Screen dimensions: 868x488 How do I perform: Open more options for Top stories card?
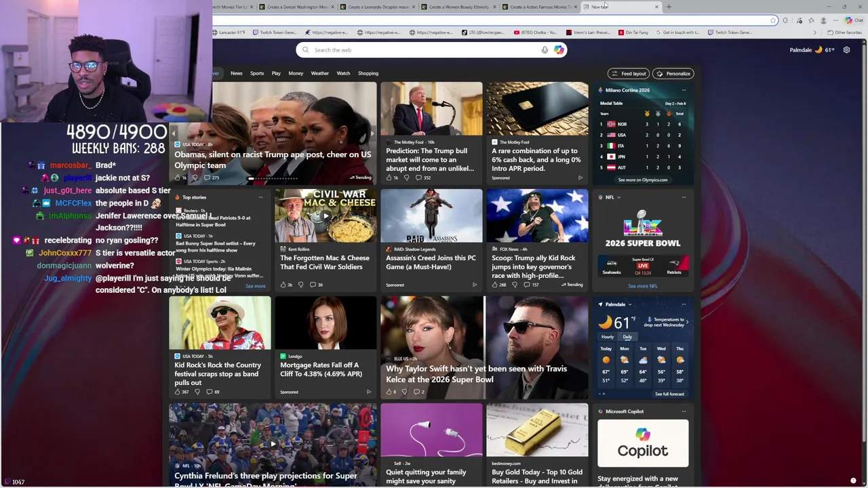(260, 197)
